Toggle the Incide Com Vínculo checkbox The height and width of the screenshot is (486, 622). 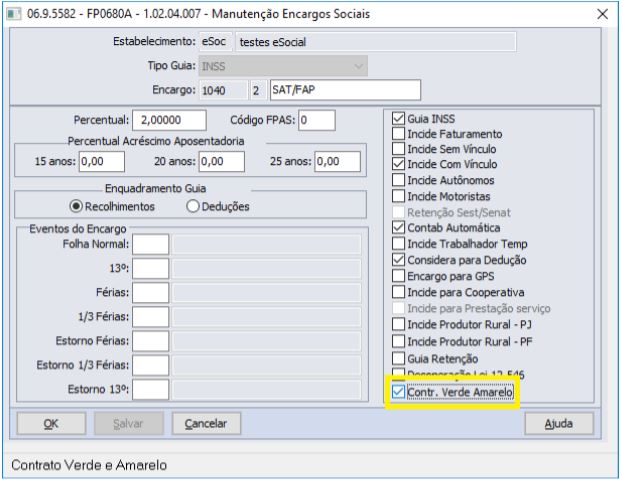point(398,164)
